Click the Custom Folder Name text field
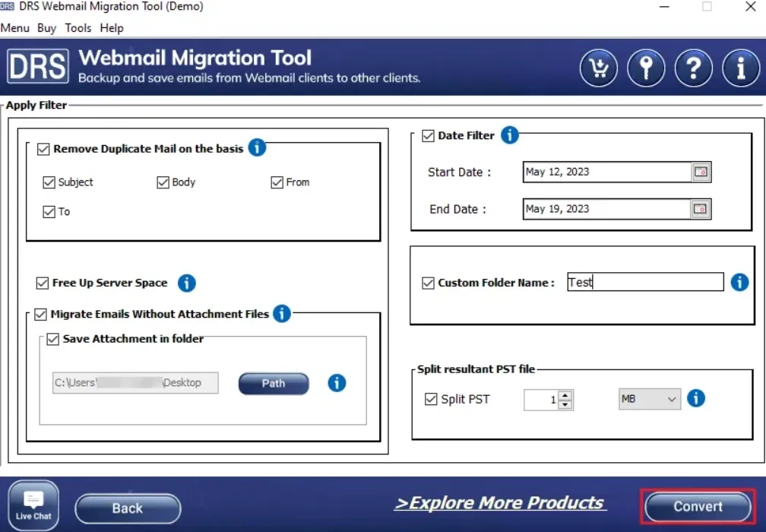766x532 pixels. click(644, 283)
